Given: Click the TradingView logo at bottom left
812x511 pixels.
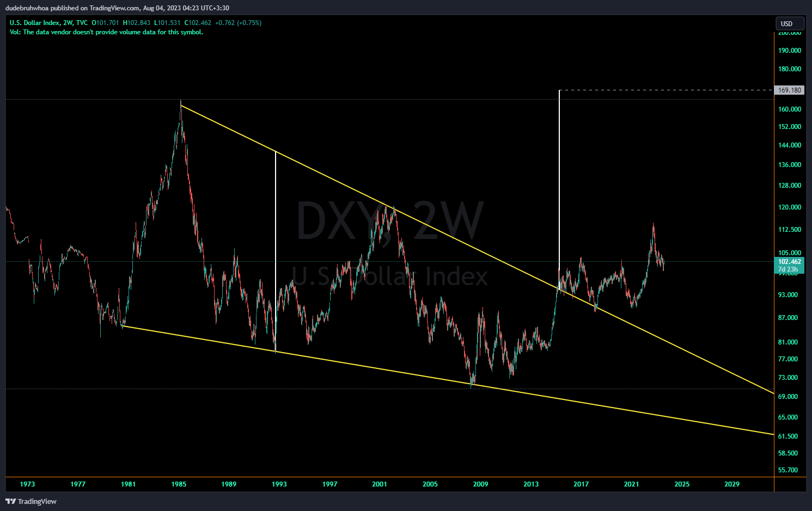Looking at the screenshot, I should pyautogui.click(x=31, y=501).
